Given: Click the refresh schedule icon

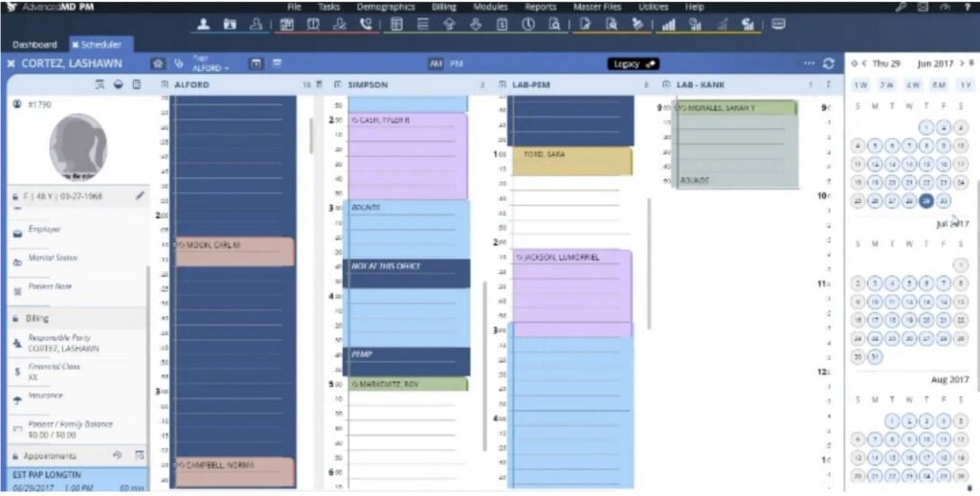Looking at the screenshot, I should [829, 63].
